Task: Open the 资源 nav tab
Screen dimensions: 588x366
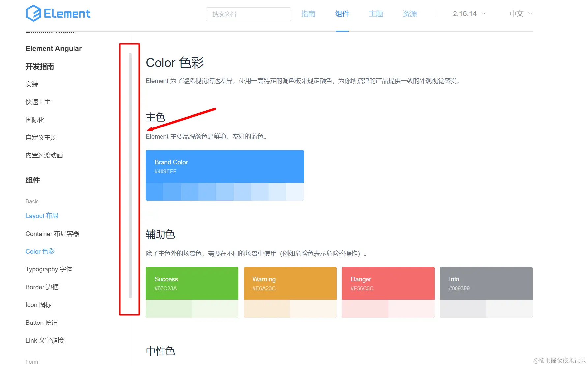Action: (410, 14)
